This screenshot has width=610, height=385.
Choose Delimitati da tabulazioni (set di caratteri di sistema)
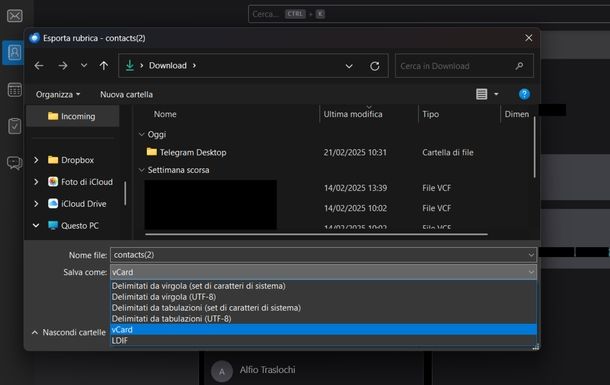(x=323, y=308)
